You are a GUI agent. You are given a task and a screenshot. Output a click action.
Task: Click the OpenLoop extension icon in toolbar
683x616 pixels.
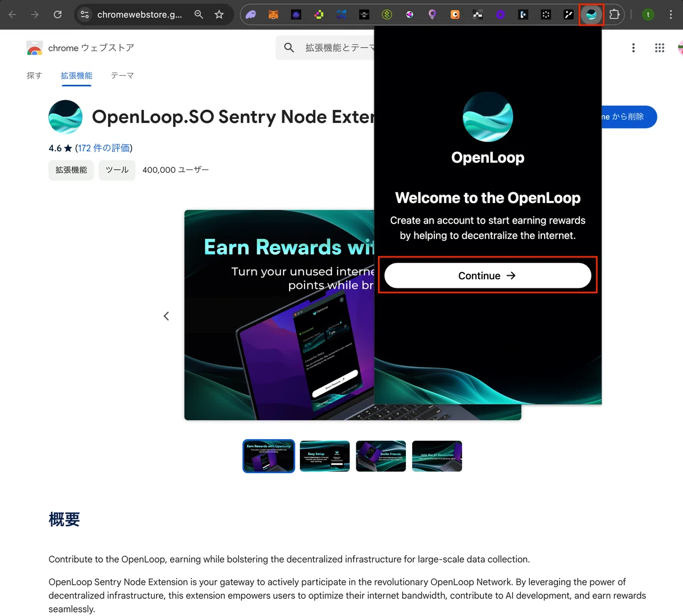click(591, 15)
